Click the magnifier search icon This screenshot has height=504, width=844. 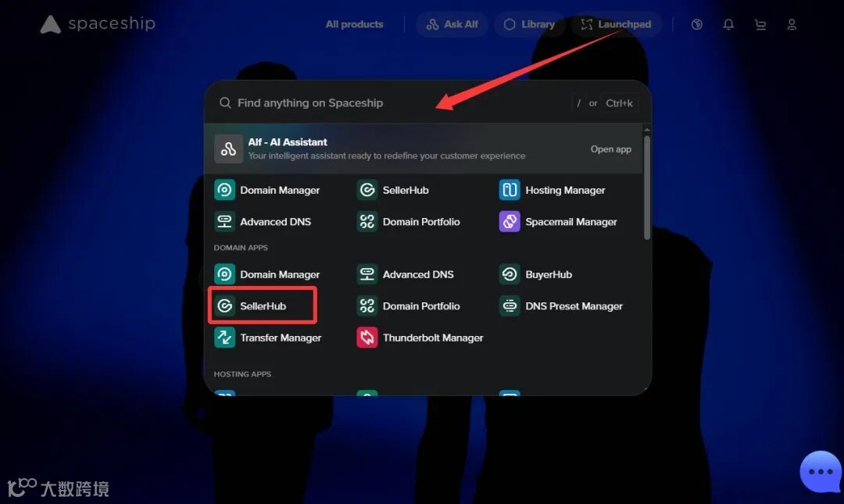click(x=225, y=103)
